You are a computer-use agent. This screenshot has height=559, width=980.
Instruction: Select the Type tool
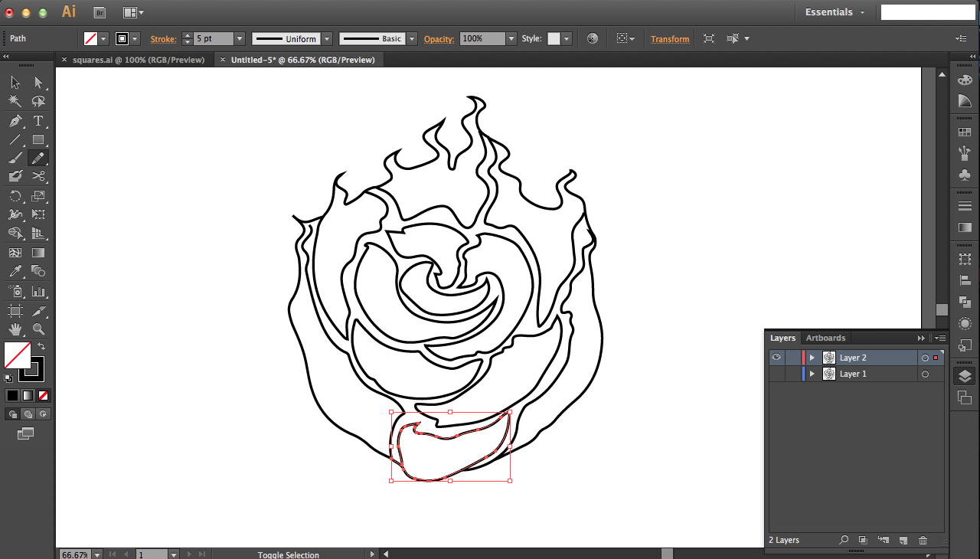[x=38, y=121]
